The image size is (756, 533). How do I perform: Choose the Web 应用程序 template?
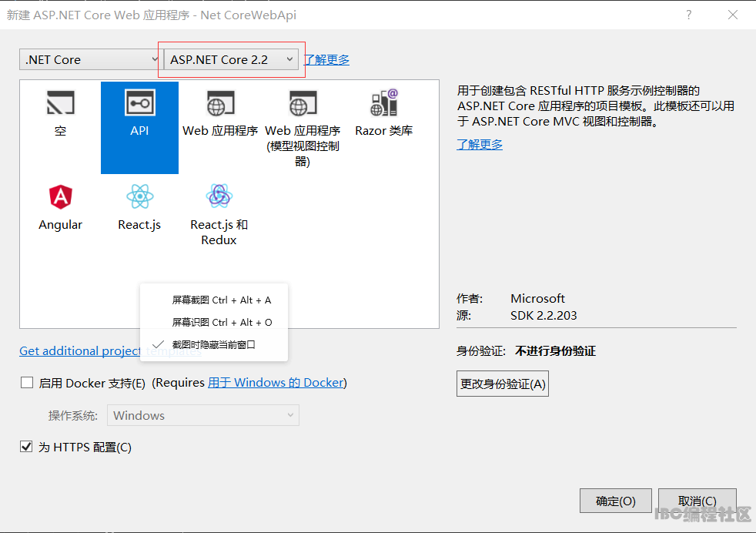pyautogui.click(x=220, y=114)
